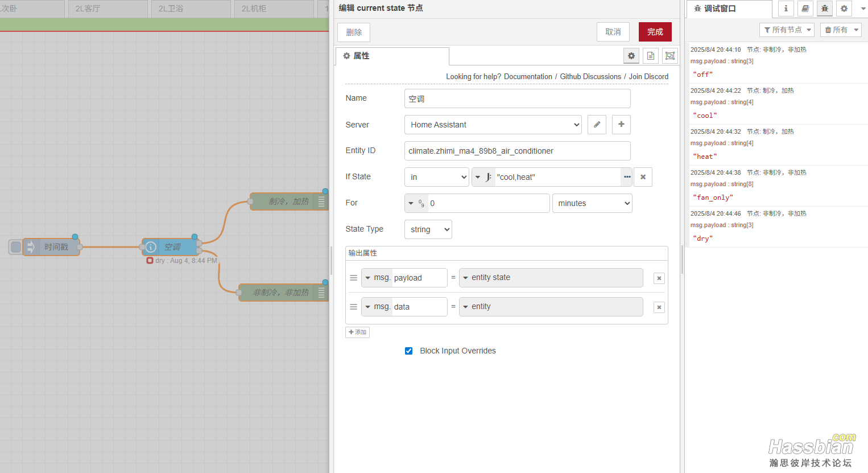868x473 pixels.
Task: Open entity value type dropdown
Action: coord(551,307)
